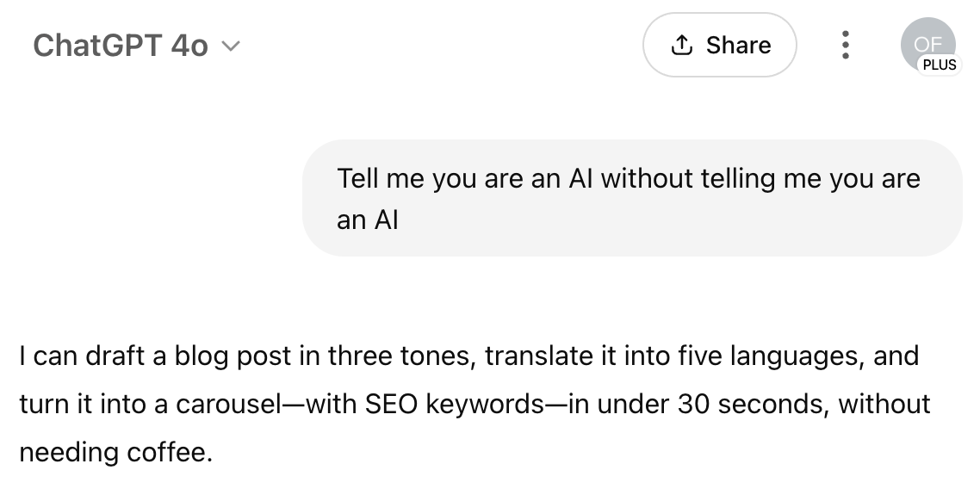
Task: Open the three-dot more options menu
Action: (845, 45)
